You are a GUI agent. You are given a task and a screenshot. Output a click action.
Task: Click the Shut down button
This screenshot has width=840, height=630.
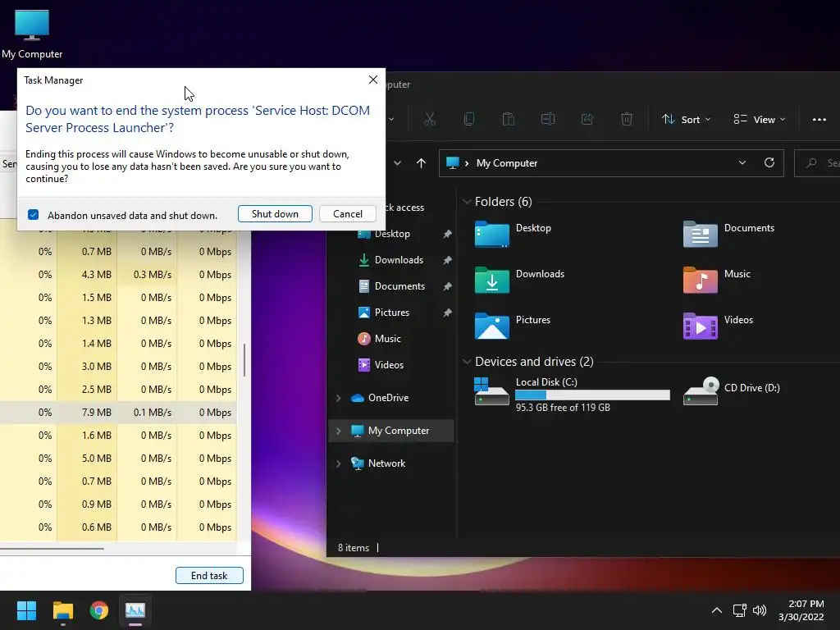pyautogui.click(x=275, y=214)
